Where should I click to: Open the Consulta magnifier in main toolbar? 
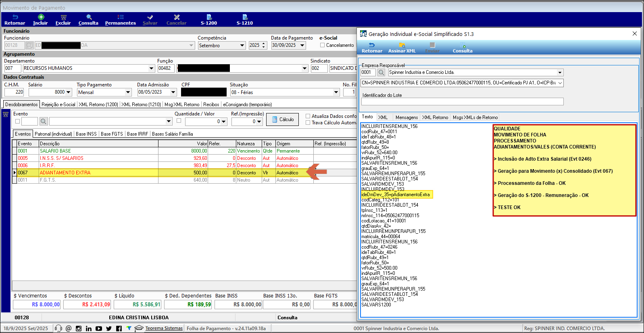(x=89, y=17)
